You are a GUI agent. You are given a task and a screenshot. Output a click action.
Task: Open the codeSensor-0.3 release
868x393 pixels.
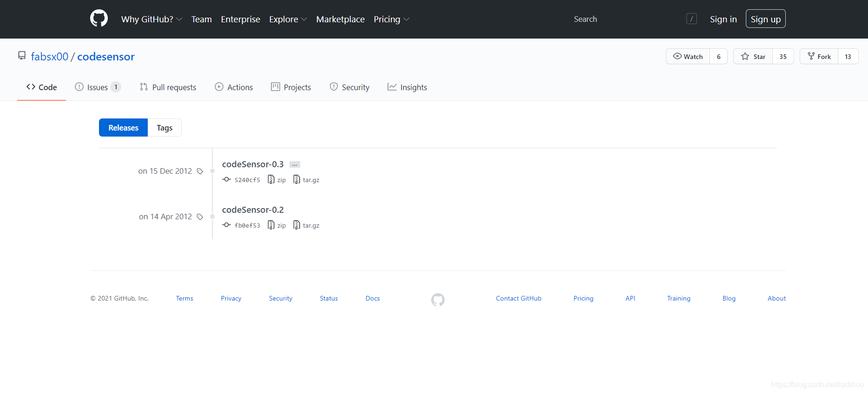click(x=253, y=164)
